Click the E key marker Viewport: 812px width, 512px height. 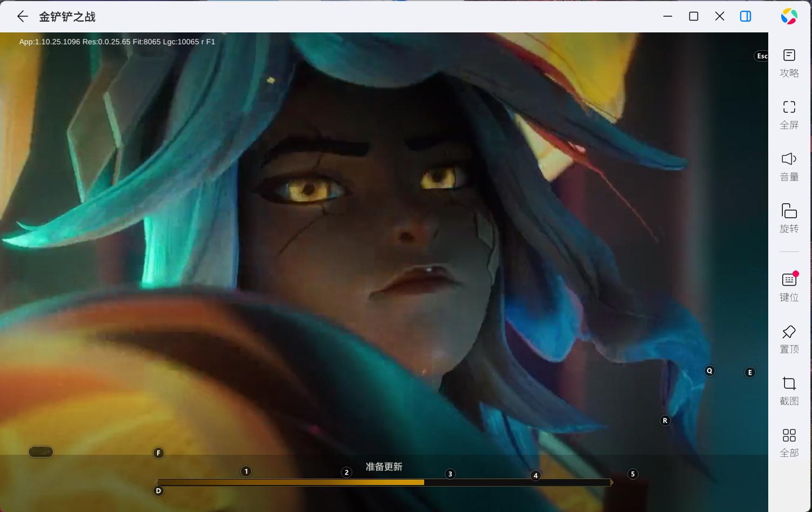(750, 372)
